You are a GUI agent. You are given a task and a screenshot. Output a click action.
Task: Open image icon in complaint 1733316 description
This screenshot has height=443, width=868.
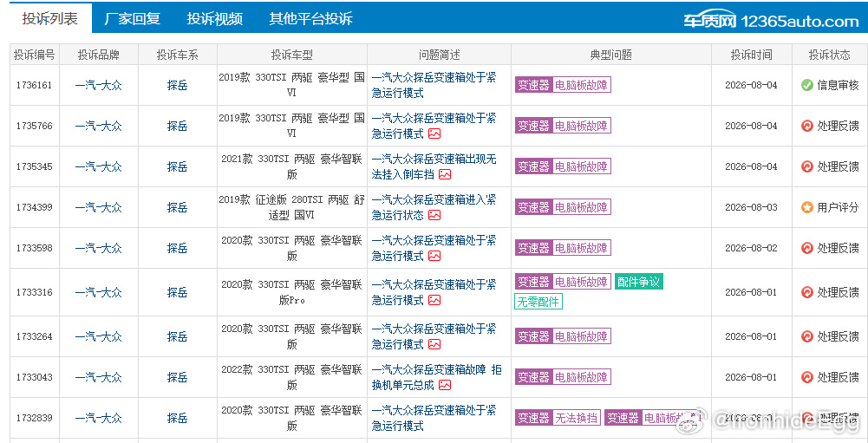[x=434, y=300]
